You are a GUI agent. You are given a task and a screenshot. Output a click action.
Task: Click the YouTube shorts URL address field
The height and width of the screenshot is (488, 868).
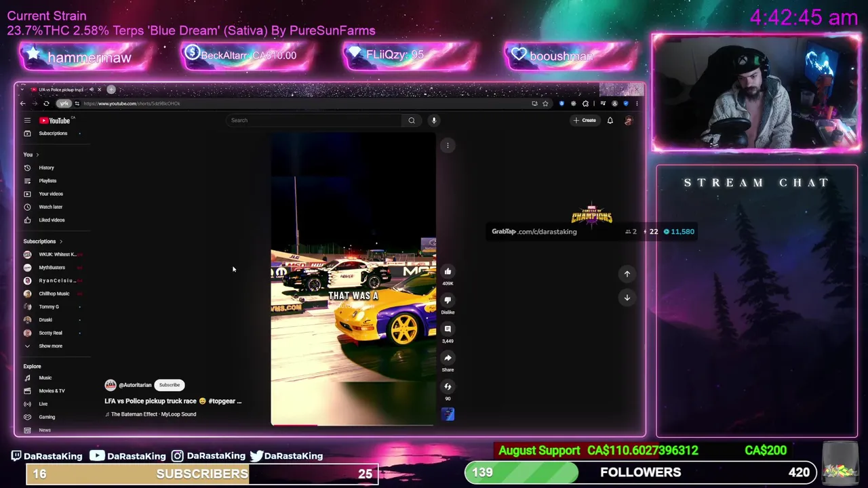[x=132, y=104]
